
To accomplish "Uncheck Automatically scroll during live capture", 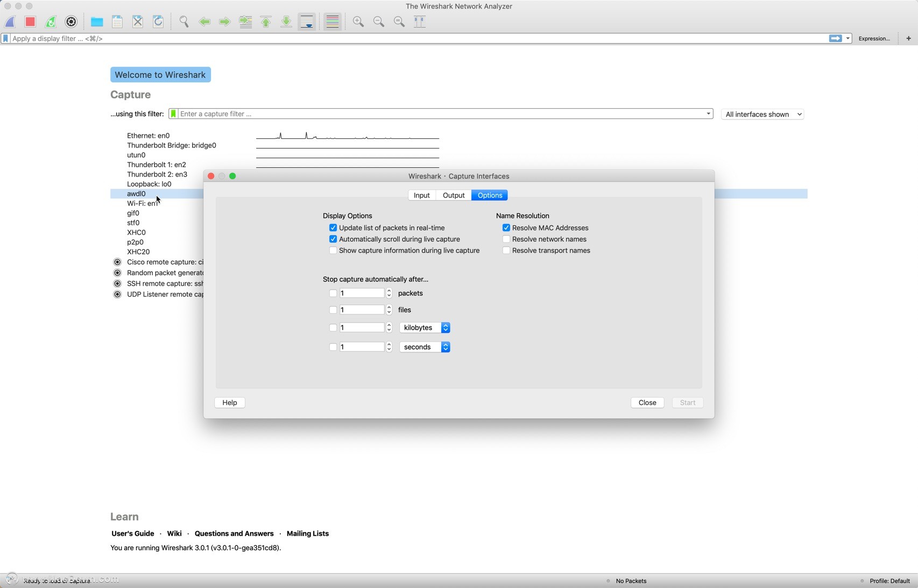I will [333, 239].
